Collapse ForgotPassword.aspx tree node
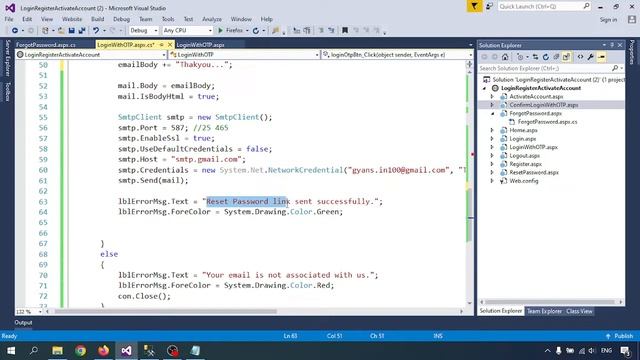The width and height of the screenshot is (640, 360). (492, 113)
